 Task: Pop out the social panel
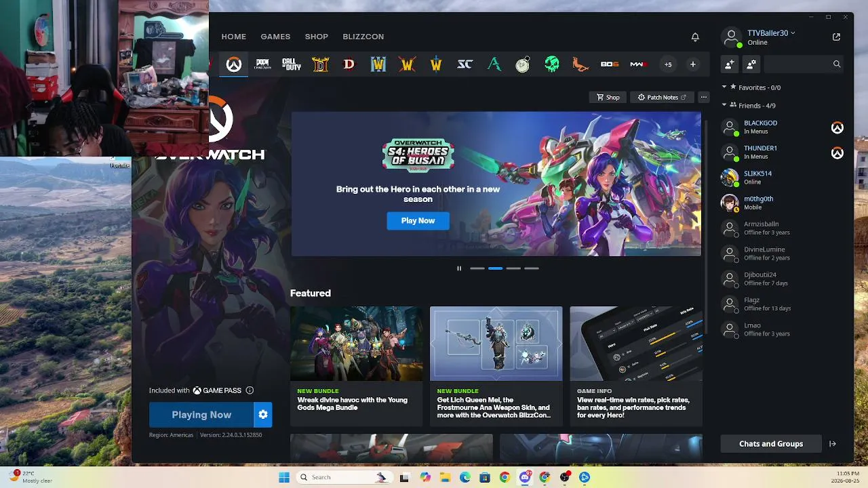836,37
